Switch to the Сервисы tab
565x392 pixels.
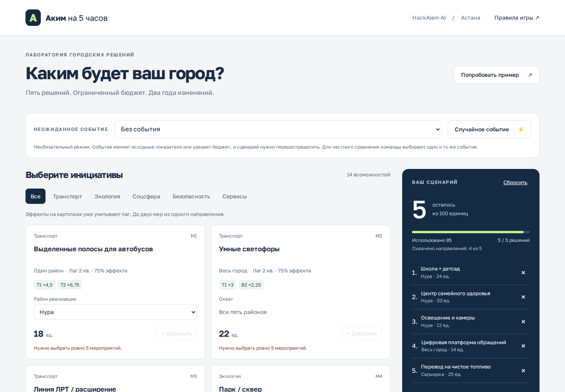click(x=235, y=196)
